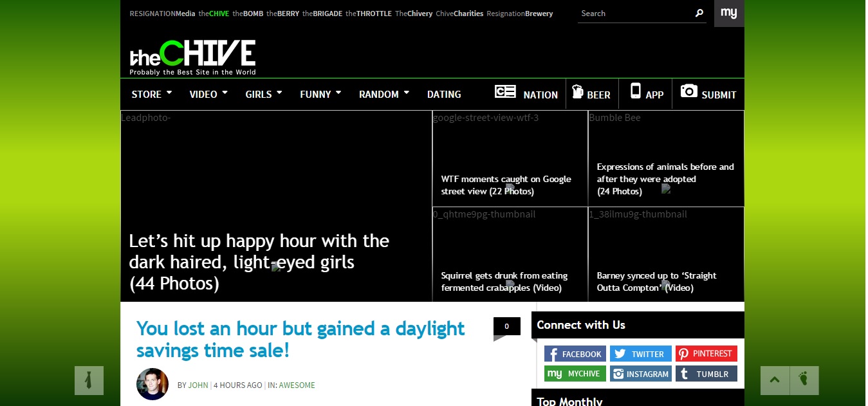Viewport: 868px width, 406px height.
Task: Select the Dating menu item
Action: click(444, 95)
